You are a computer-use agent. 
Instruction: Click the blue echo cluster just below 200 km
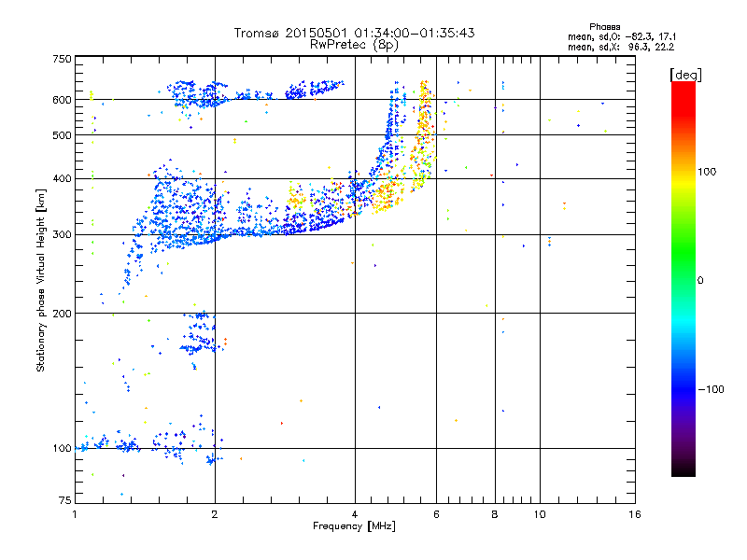[x=198, y=333]
